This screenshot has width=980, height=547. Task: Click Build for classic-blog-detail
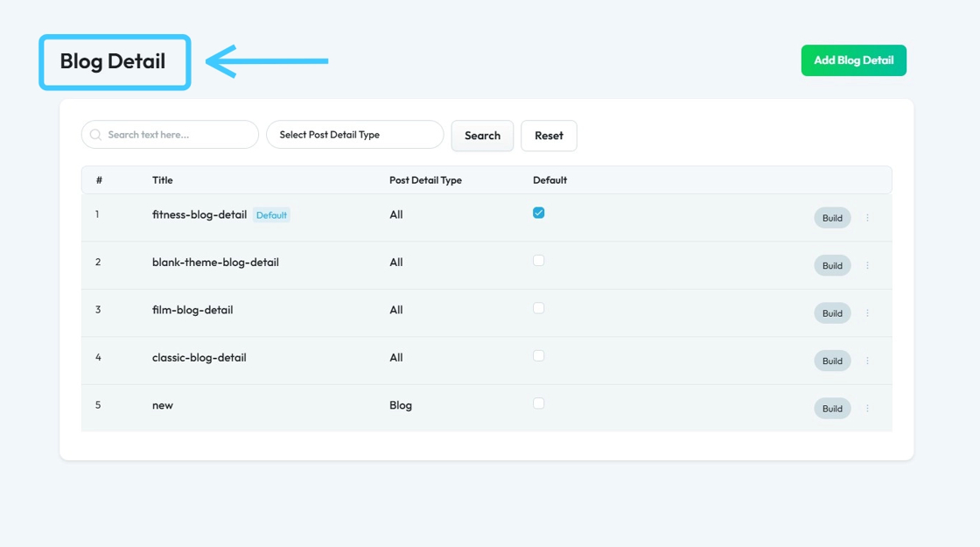click(x=832, y=360)
